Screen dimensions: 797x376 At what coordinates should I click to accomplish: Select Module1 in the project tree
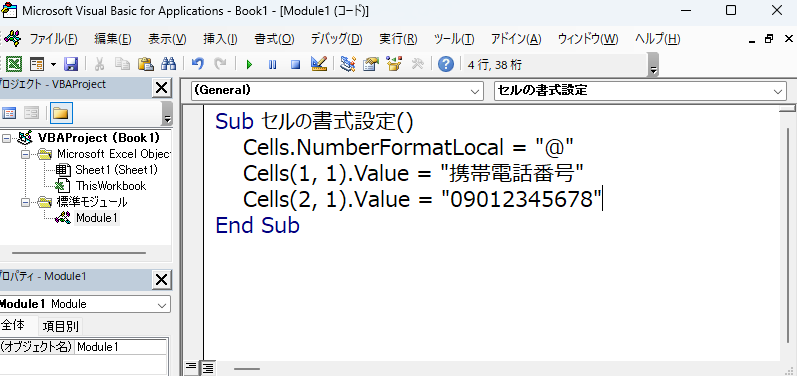[x=97, y=218]
